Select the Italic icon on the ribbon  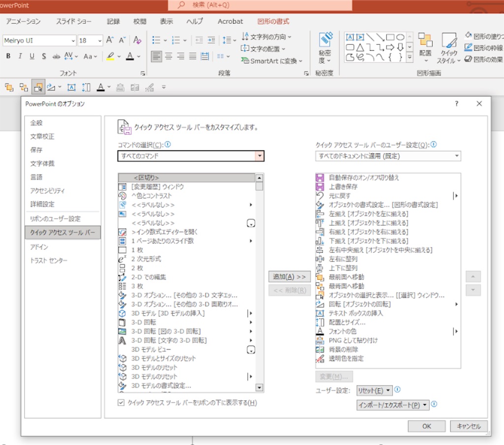point(20,56)
